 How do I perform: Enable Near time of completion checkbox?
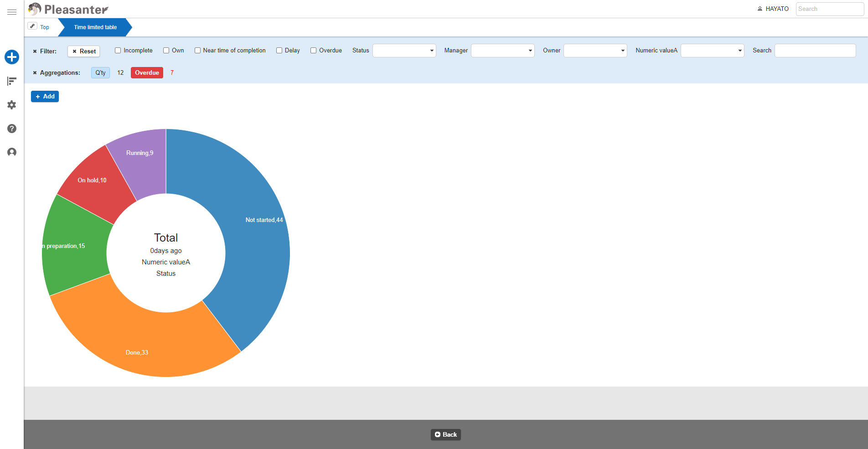tap(197, 51)
